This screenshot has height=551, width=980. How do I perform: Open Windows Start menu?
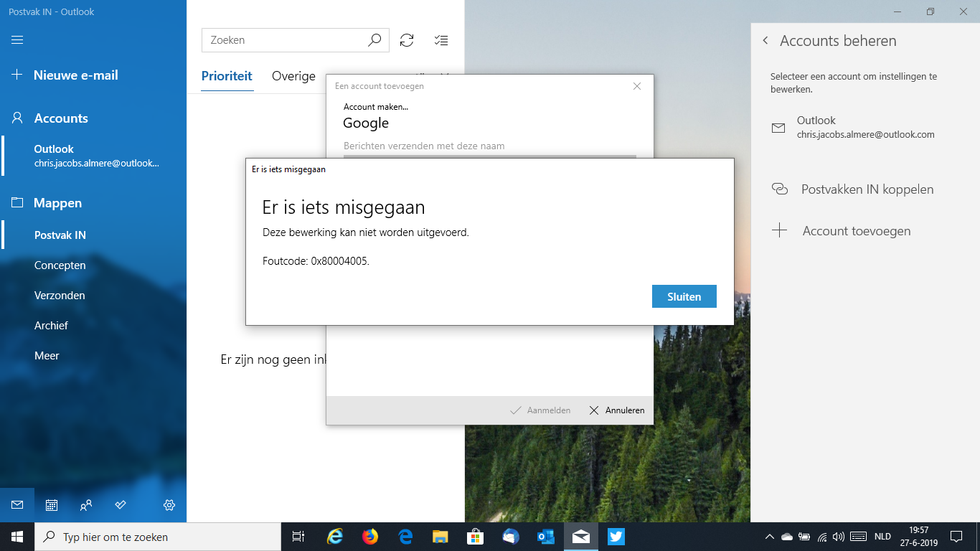pyautogui.click(x=17, y=537)
